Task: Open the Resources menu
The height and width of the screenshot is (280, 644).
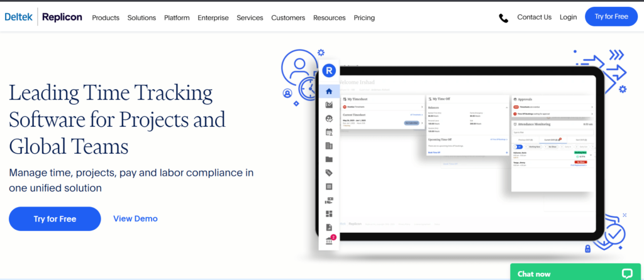Action: point(330,18)
